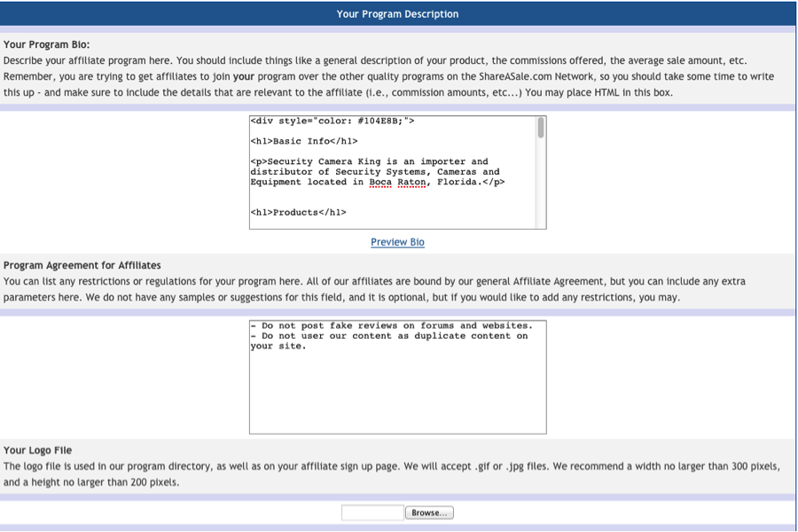The height and width of the screenshot is (532, 798).
Task: Click 'Program Agreement for Affiliates' heading
Action: pos(82,265)
